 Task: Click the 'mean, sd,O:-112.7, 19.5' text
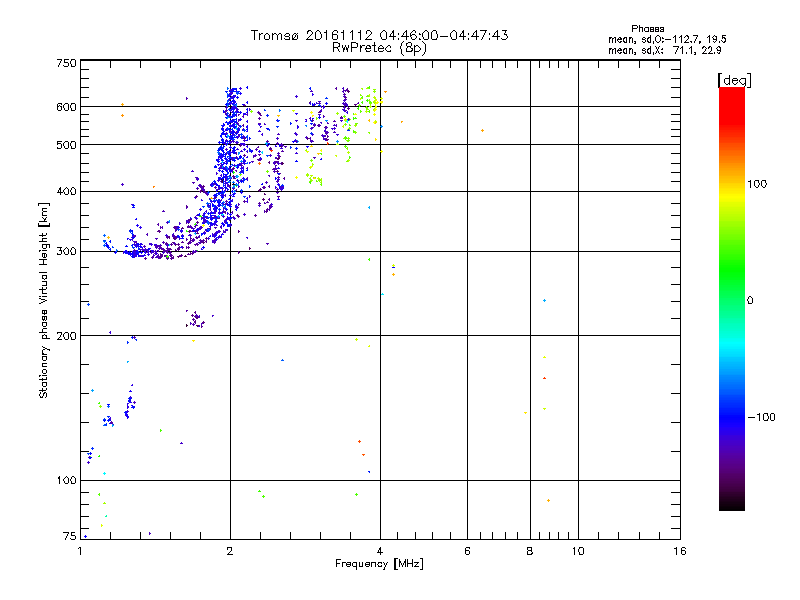(667, 39)
